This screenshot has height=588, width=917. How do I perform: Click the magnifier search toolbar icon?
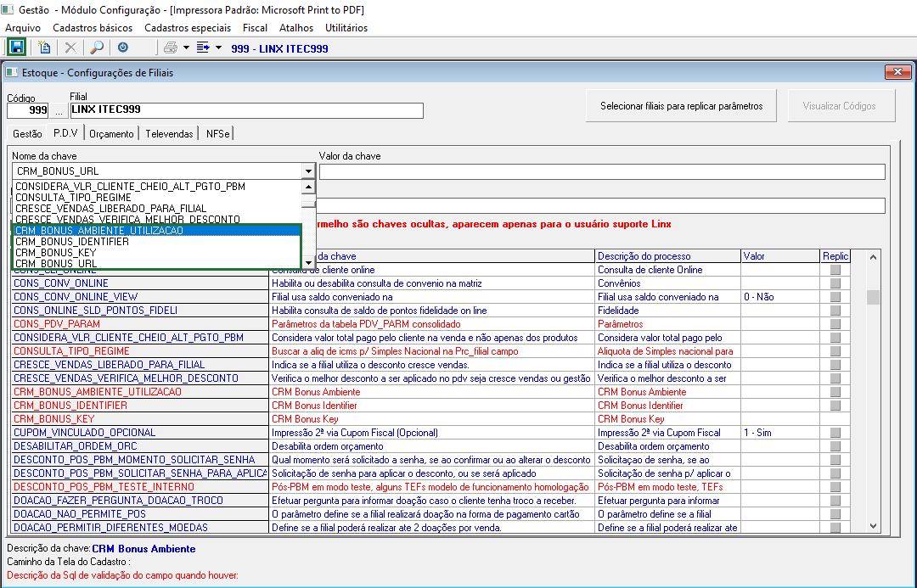(x=97, y=48)
